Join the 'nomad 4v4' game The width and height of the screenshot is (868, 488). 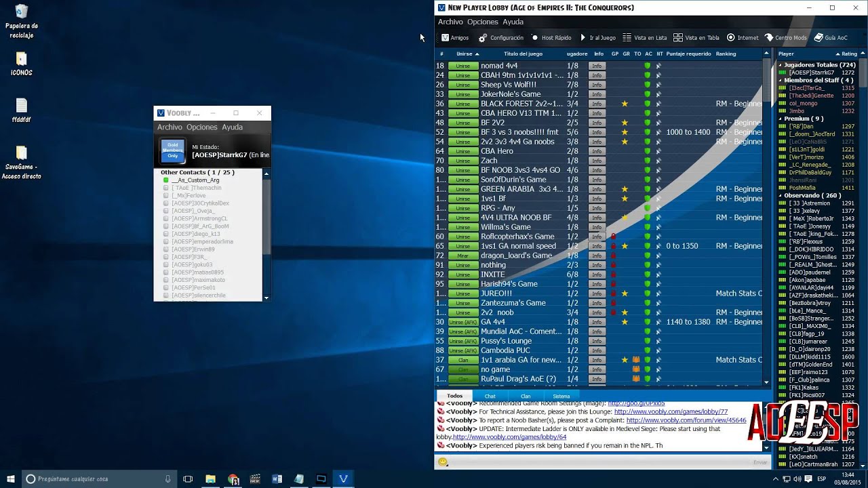click(463, 66)
